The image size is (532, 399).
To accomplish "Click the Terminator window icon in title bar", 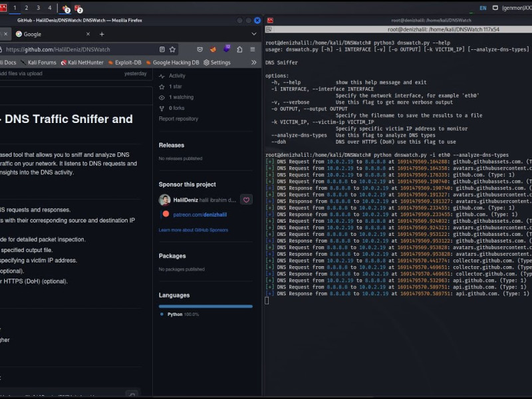I will 270,21.
